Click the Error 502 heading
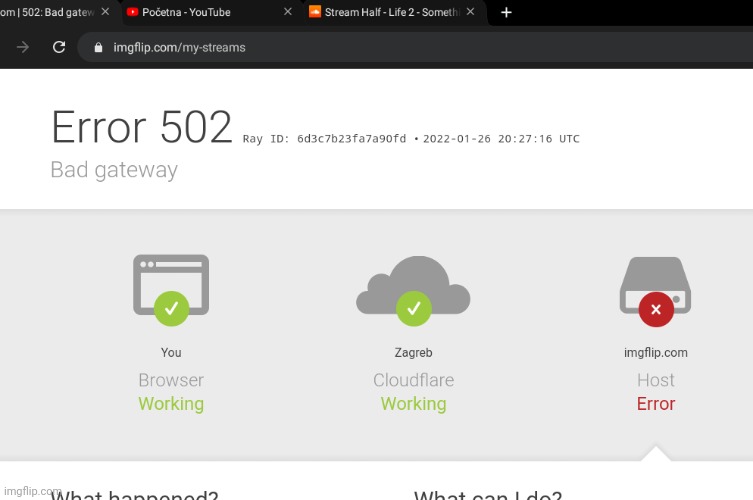 click(142, 127)
